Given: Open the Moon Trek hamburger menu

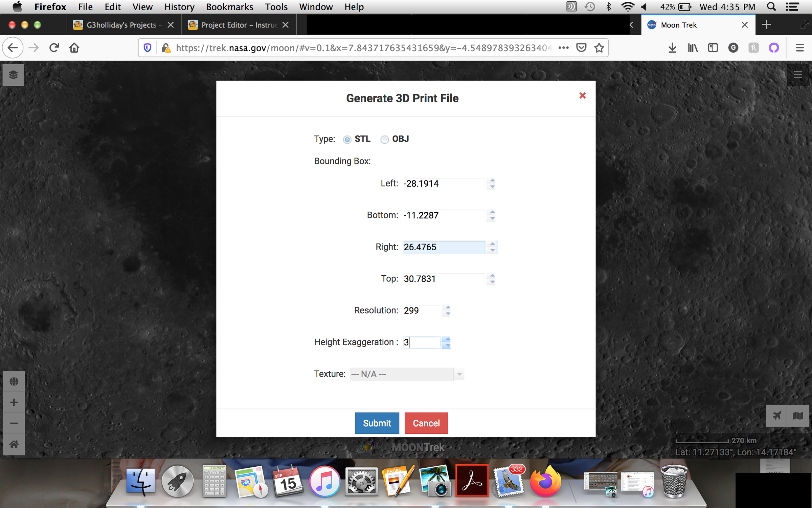Looking at the screenshot, I should (x=798, y=75).
